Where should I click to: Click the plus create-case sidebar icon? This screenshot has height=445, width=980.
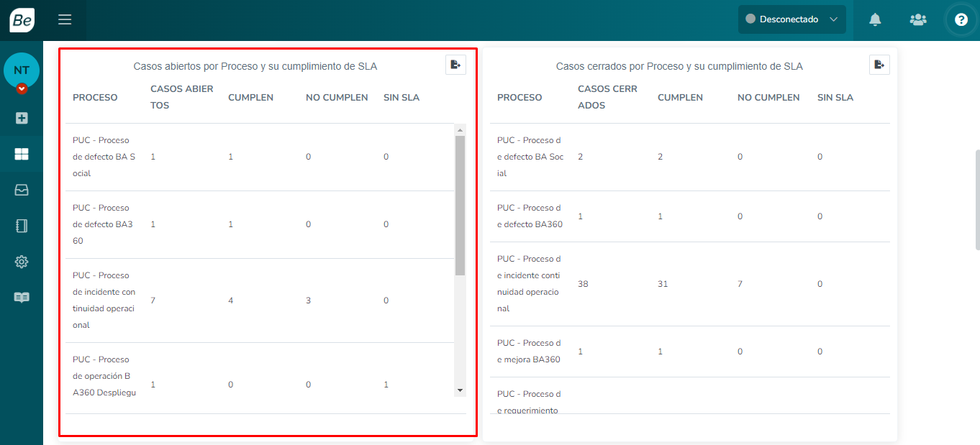22,118
